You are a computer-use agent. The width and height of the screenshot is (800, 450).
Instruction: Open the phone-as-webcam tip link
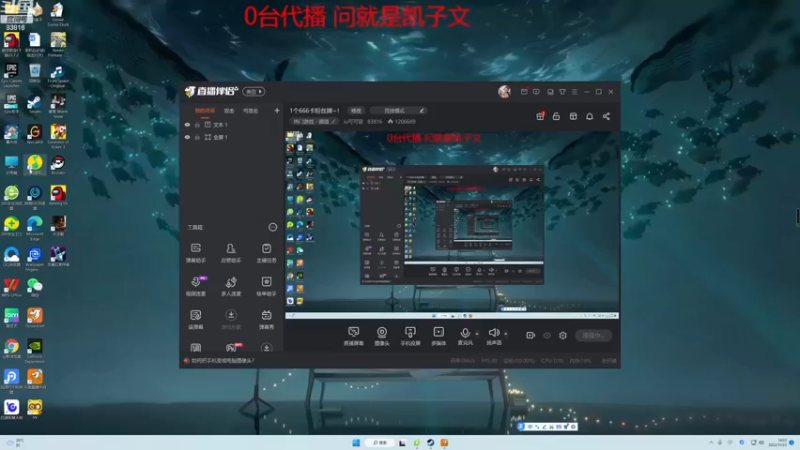coord(222,360)
